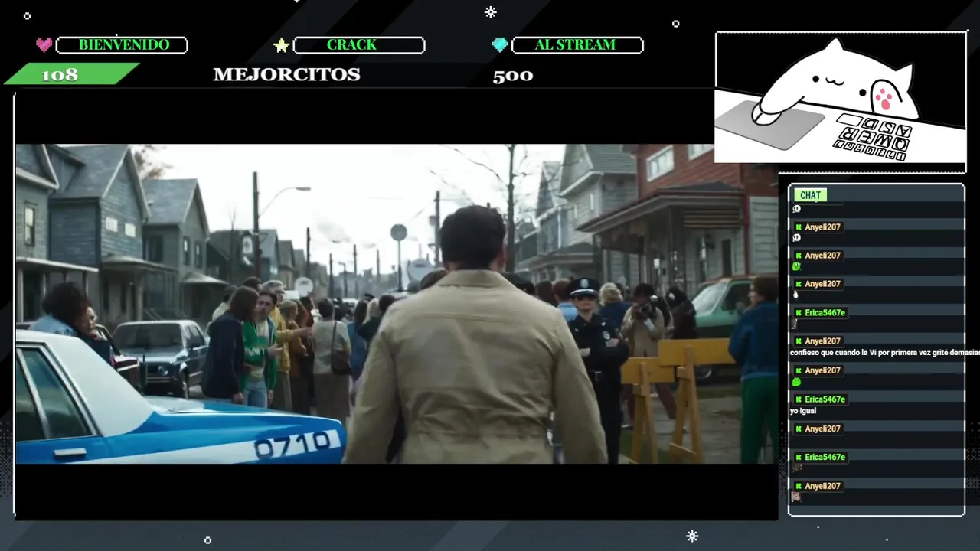The image size is (980, 551).
Task: Click the "yo igual" chat message
Action: click(x=803, y=411)
